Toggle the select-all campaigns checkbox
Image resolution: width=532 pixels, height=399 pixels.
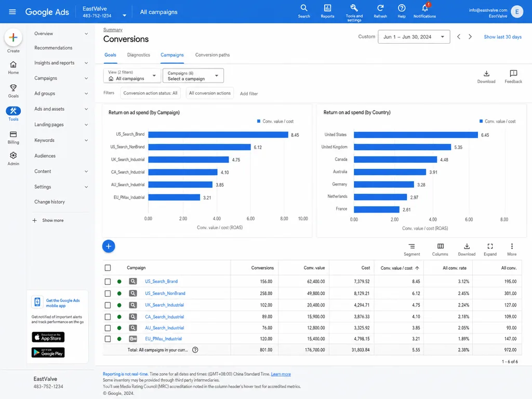coord(108,268)
